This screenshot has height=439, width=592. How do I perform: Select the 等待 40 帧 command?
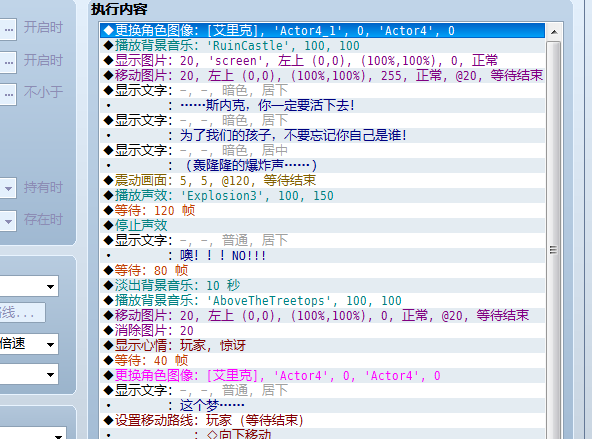coord(322,360)
